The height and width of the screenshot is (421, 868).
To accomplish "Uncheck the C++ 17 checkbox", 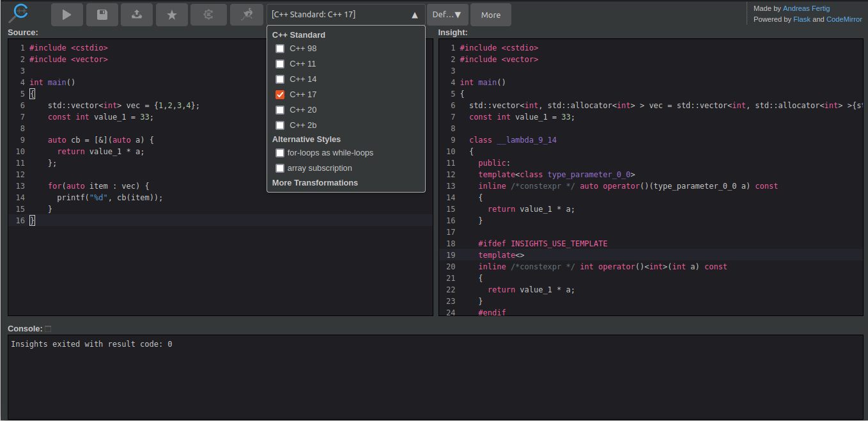I will pyautogui.click(x=280, y=95).
